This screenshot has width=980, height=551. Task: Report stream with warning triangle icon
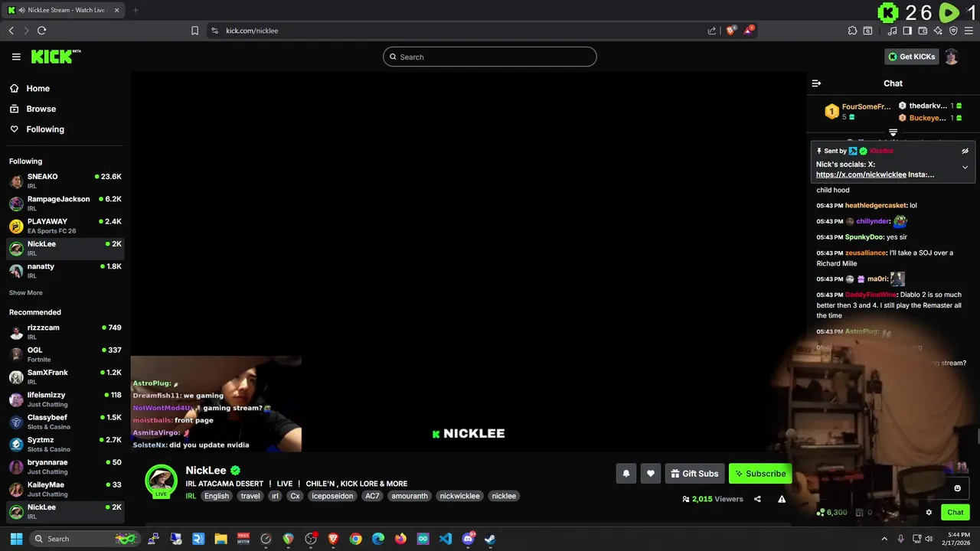point(782,499)
